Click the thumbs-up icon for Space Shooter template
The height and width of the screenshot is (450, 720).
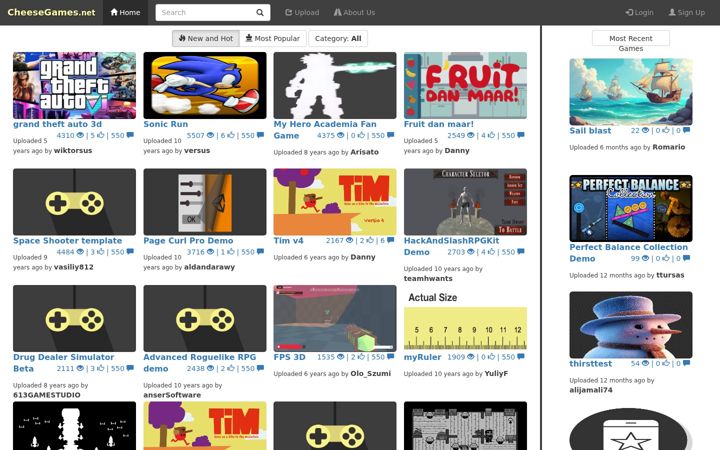pyautogui.click(x=101, y=252)
